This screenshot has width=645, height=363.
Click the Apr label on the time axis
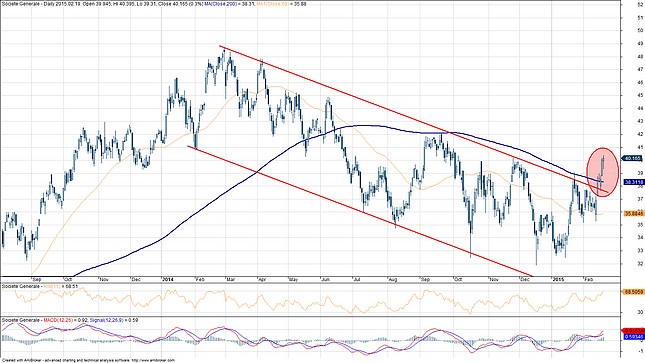coord(261,280)
